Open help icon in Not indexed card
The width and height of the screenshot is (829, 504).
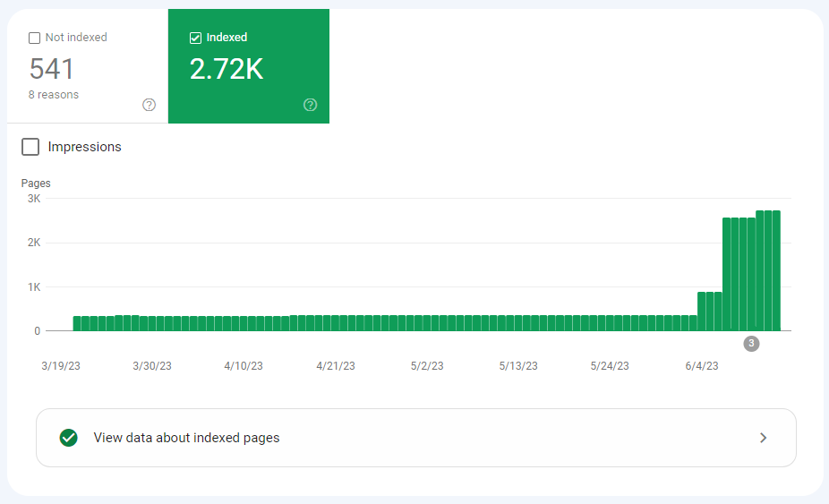150,105
